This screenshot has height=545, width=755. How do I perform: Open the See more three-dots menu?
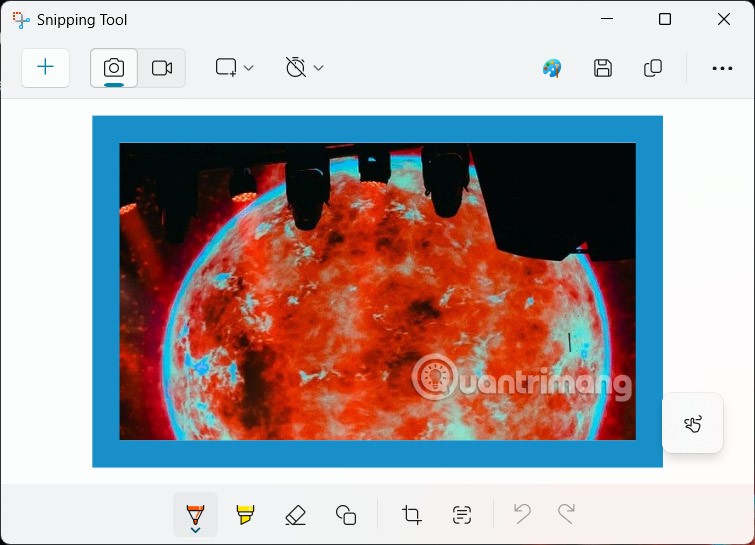722,68
